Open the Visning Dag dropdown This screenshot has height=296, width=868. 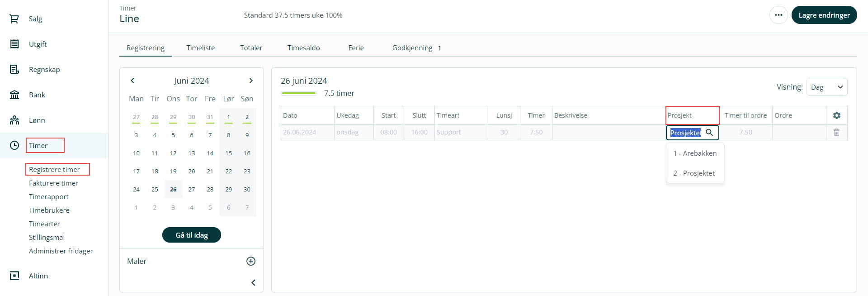click(x=826, y=87)
